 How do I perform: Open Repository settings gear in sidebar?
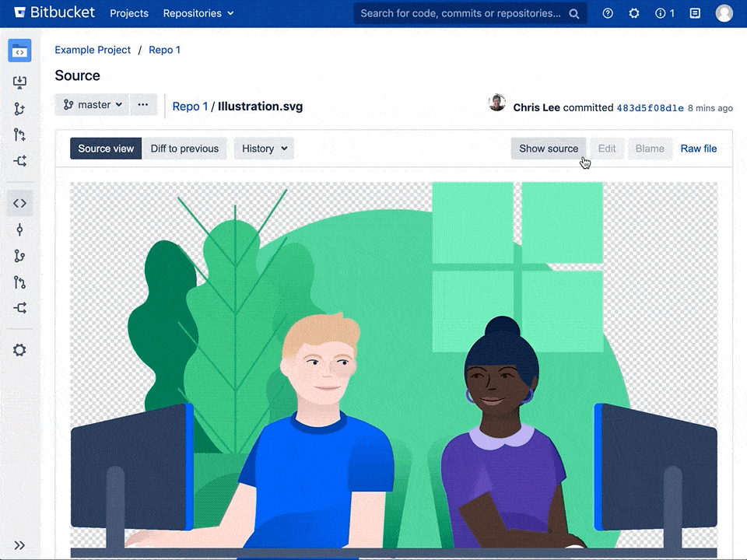[19, 350]
